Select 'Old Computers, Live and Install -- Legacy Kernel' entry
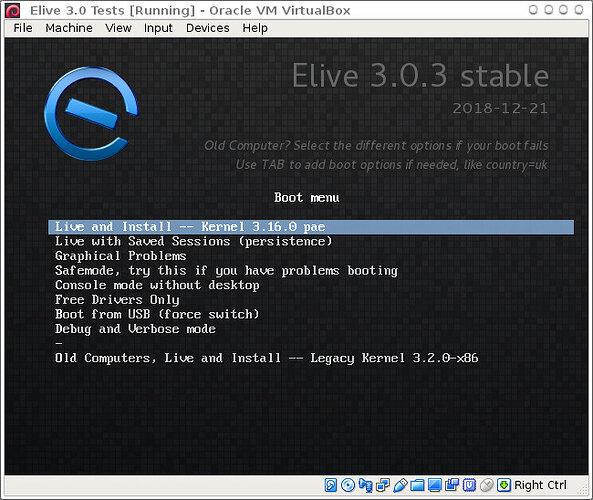This screenshot has width=593, height=500. pos(267,358)
